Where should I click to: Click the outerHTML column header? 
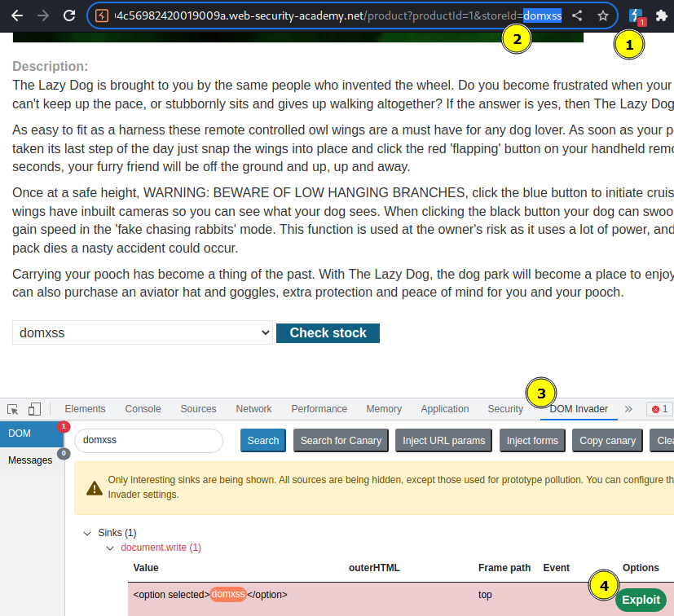[x=374, y=567]
